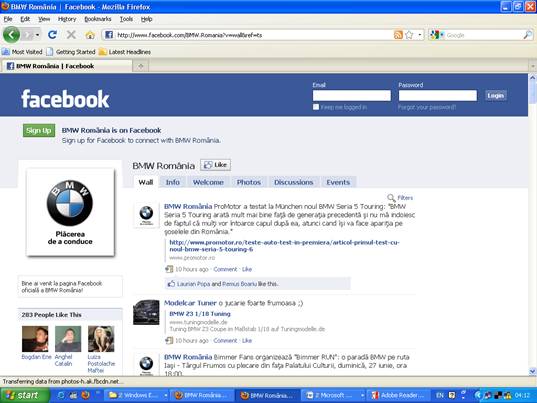This screenshot has height=403, width=537.
Task: Go back with the green Back arrow
Action: click(x=11, y=35)
